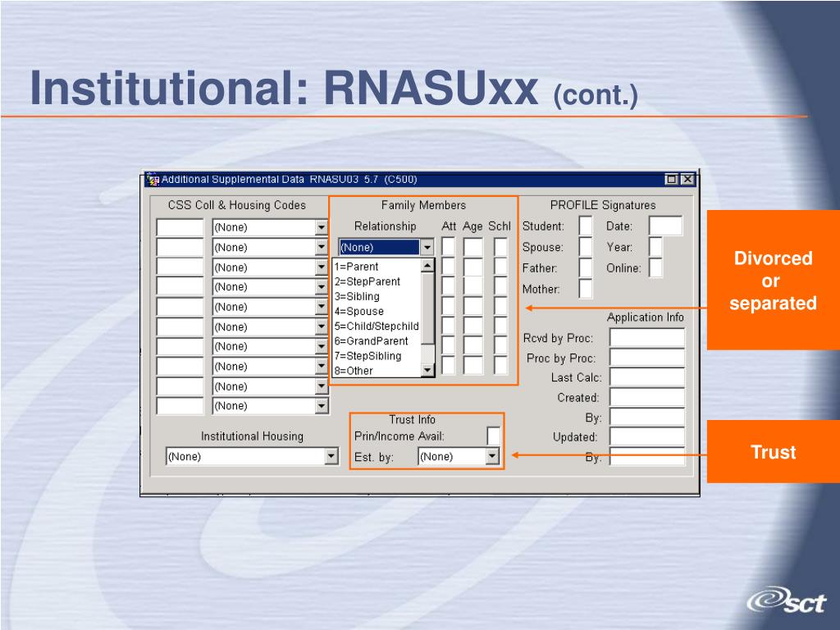Pick 5=Child/Stepchild in the Relationship list
The image size is (840, 630).
(x=377, y=326)
